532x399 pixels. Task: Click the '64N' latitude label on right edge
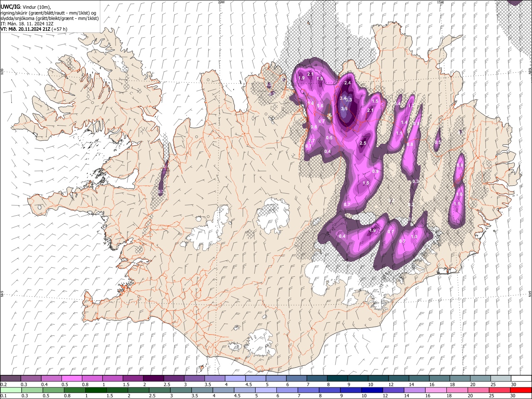(x=530, y=294)
